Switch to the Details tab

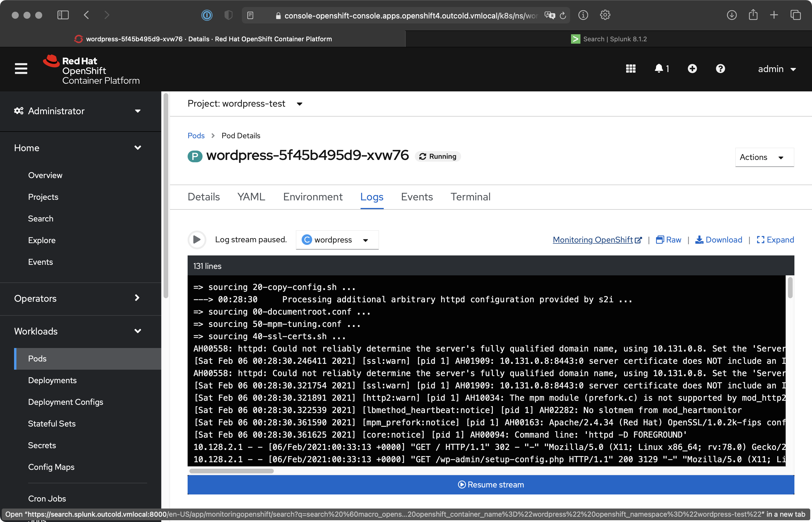(x=203, y=197)
